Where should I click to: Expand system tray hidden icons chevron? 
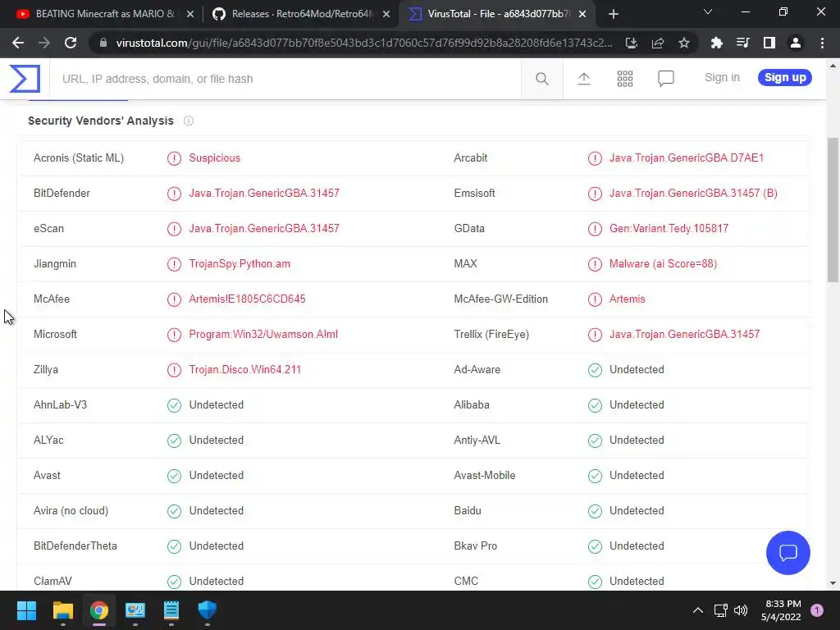coord(697,610)
